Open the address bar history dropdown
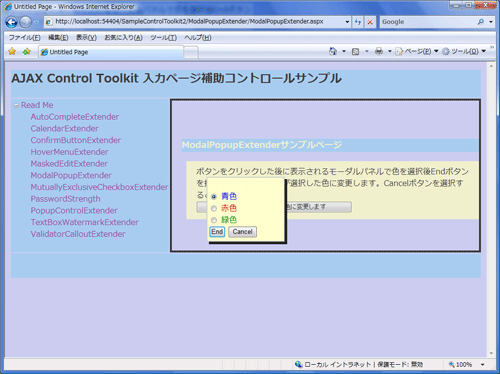 [347, 22]
